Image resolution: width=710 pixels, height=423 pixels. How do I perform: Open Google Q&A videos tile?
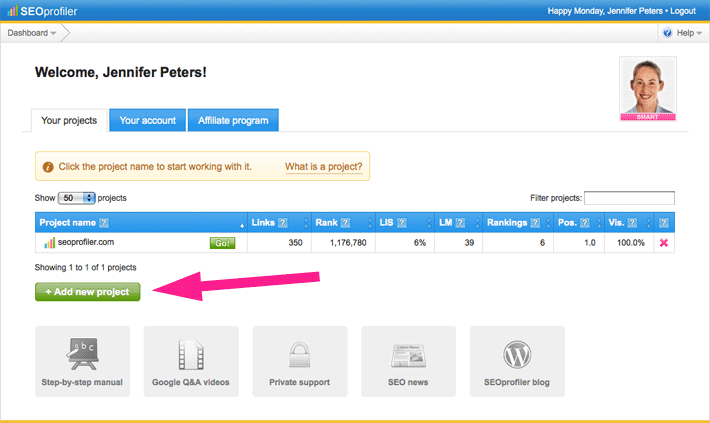(x=191, y=361)
